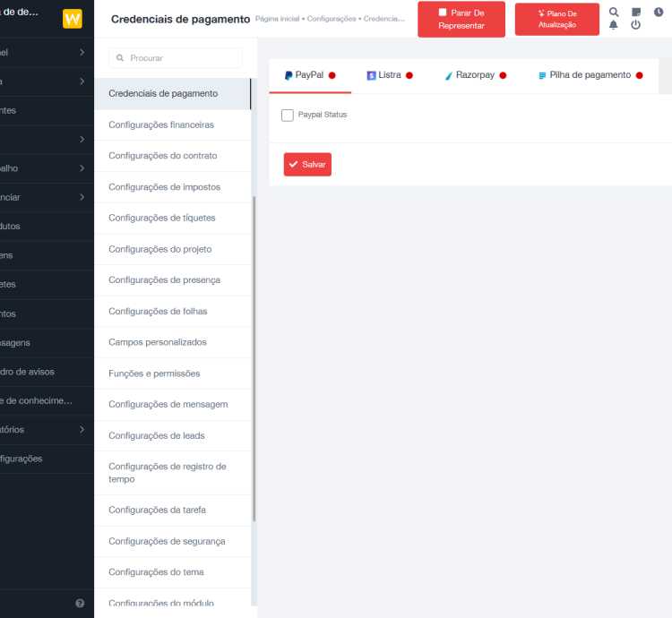Open the help question mark icon
The height and width of the screenshot is (618, 672).
(x=80, y=604)
